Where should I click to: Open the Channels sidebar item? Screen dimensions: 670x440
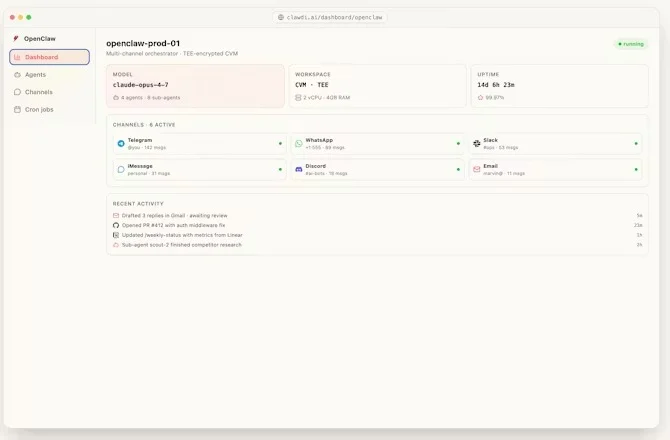click(x=38, y=92)
